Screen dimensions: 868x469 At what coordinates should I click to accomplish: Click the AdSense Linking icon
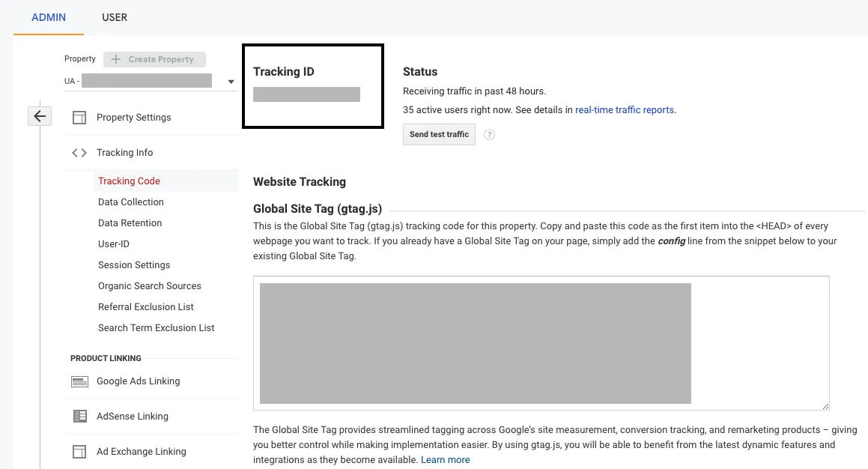[79, 417]
